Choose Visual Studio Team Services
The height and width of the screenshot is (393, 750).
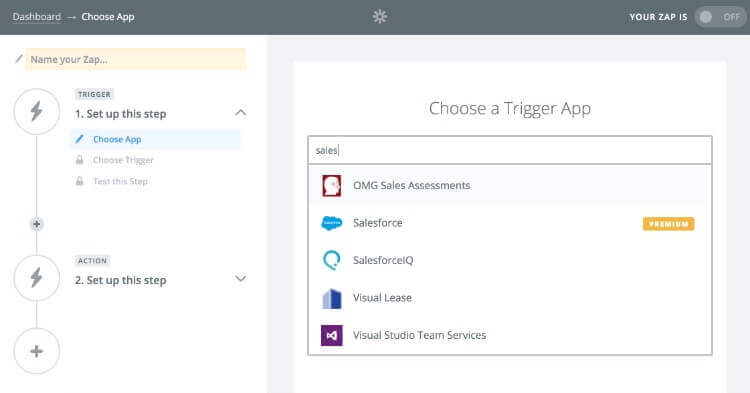pyautogui.click(x=510, y=335)
